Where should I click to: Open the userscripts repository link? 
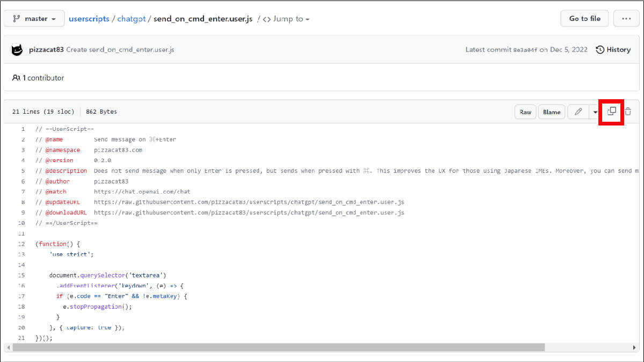tap(89, 19)
